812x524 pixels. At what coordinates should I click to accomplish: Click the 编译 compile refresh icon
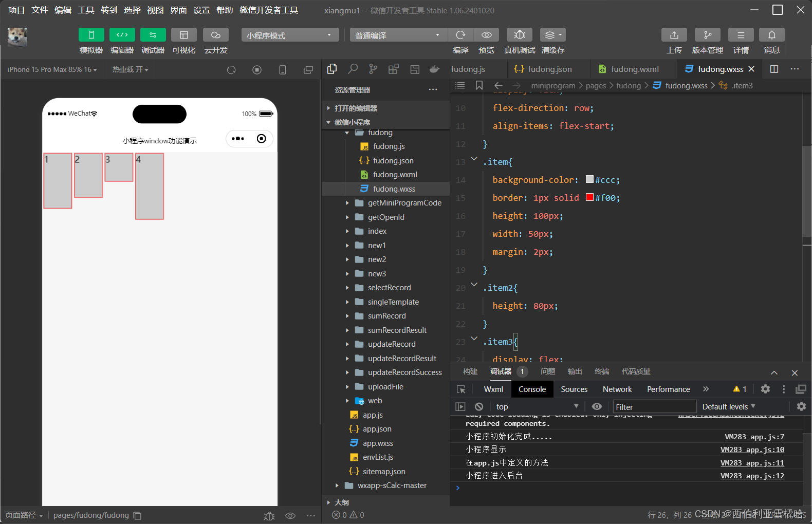(460, 35)
